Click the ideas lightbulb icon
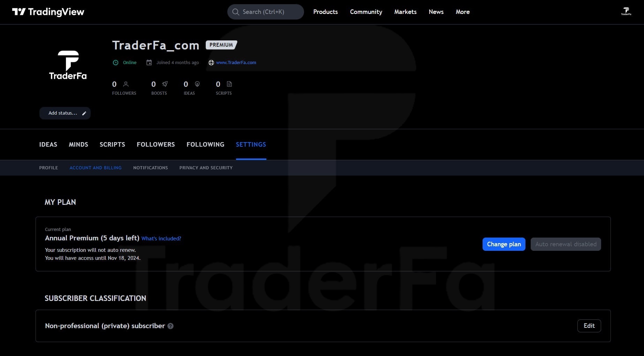 pos(197,84)
